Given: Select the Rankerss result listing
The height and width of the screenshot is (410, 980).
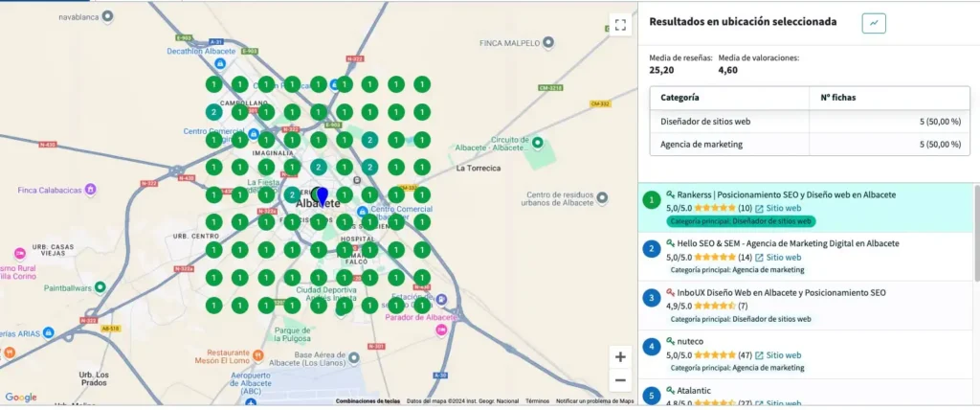Looking at the screenshot, I should (x=780, y=194).
